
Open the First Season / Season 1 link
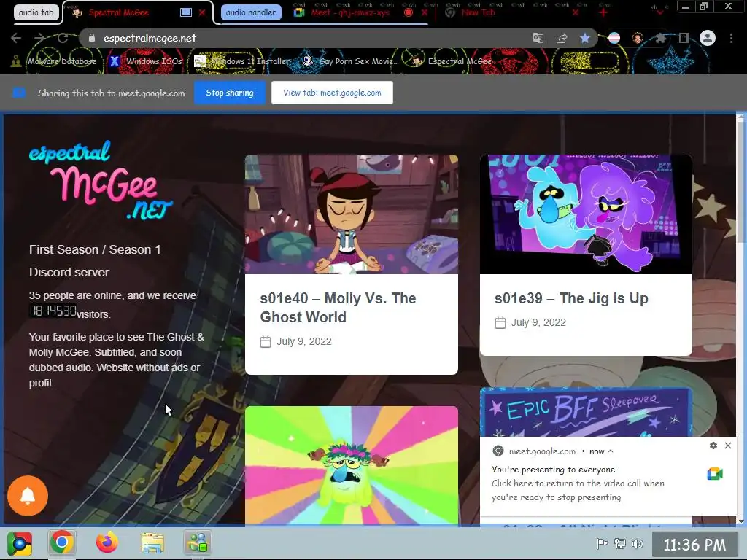click(95, 249)
